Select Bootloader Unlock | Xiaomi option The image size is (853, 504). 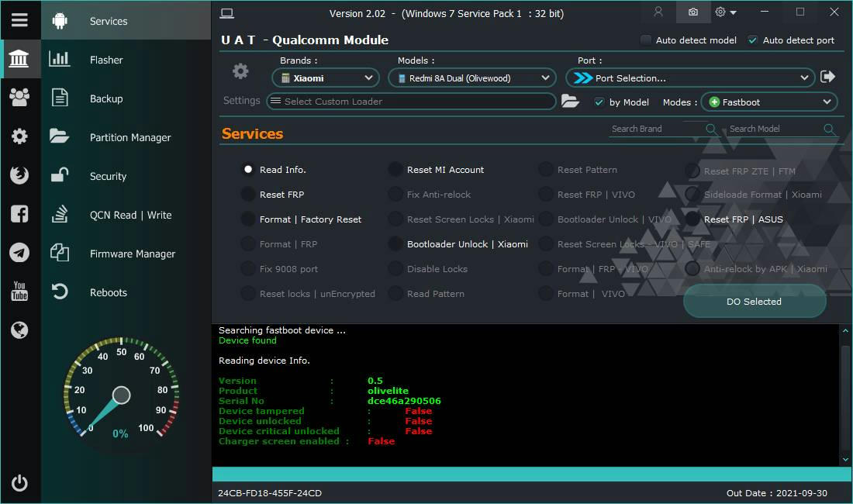pyautogui.click(x=395, y=244)
